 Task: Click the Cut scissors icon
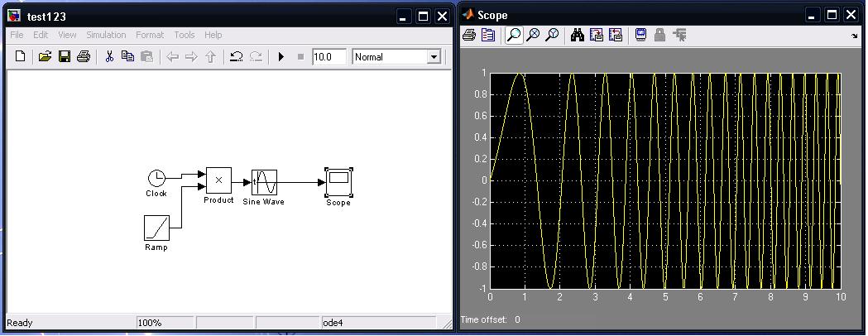pyautogui.click(x=108, y=57)
